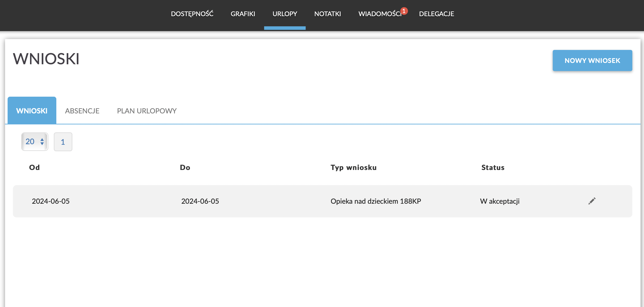Click the Typ wniosku column header
This screenshot has height=307, width=644.
coord(353,167)
